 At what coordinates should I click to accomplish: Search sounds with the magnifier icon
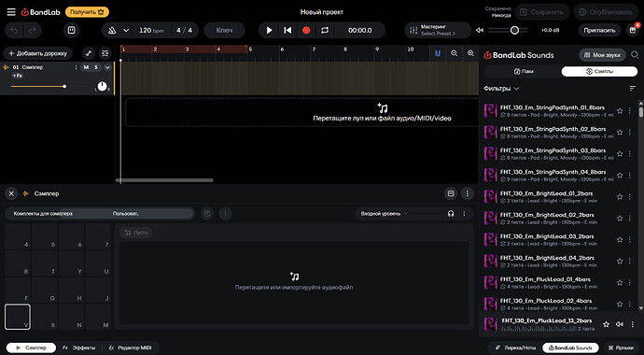point(635,55)
